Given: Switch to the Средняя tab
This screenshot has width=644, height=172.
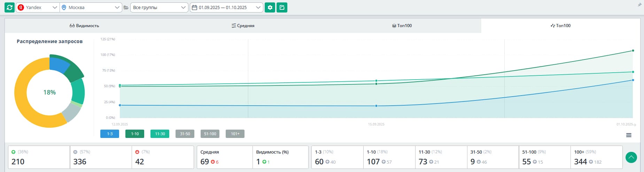Looking at the screenshot, I should pos(243,26).
